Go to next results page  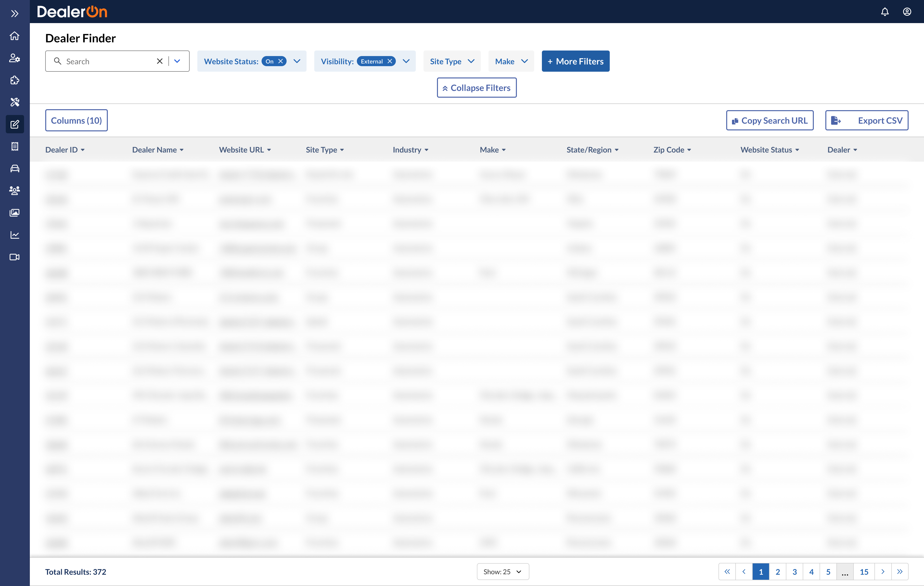click(x=883, y=571)
